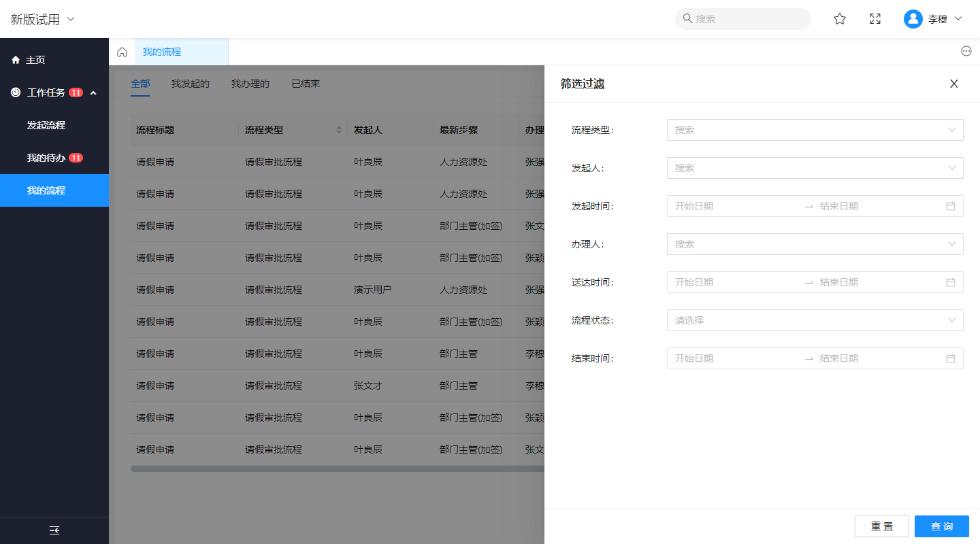The height and width of the screenshot is (544, 980).
Task: Click the favorites star icon
Action: (x=840, y=19)
